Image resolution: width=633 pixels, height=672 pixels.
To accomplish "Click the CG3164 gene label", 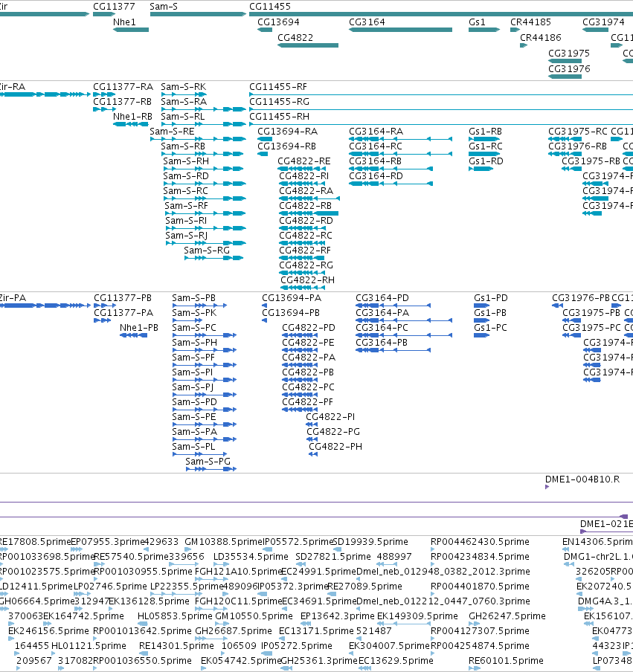I will [367, 22].
